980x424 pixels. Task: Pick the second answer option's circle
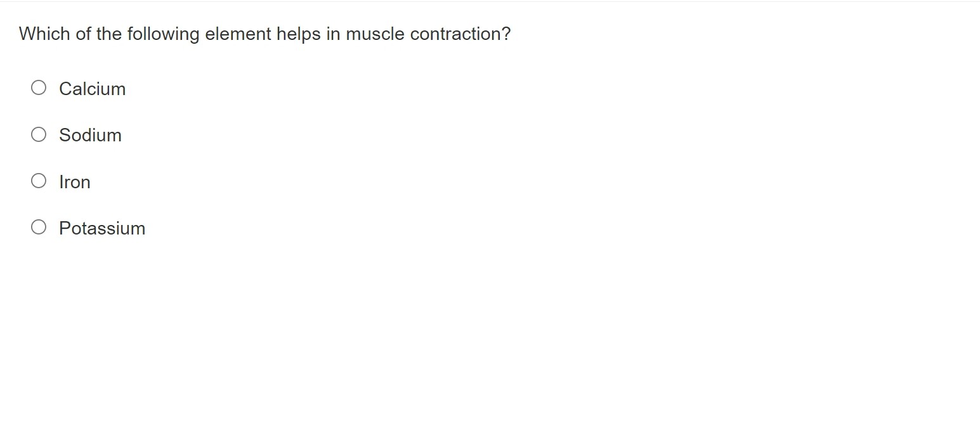coord(39,134)
